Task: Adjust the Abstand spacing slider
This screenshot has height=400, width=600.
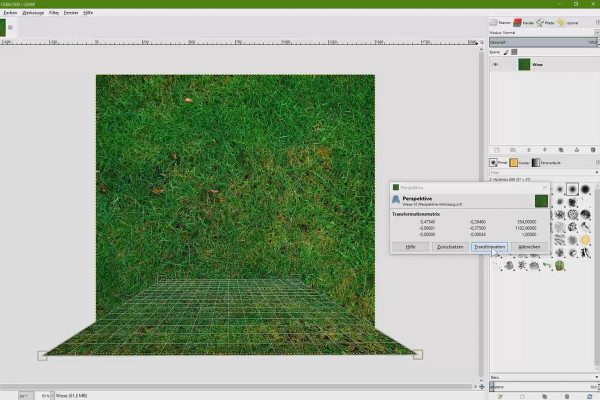Action: [x=543, y=387]
